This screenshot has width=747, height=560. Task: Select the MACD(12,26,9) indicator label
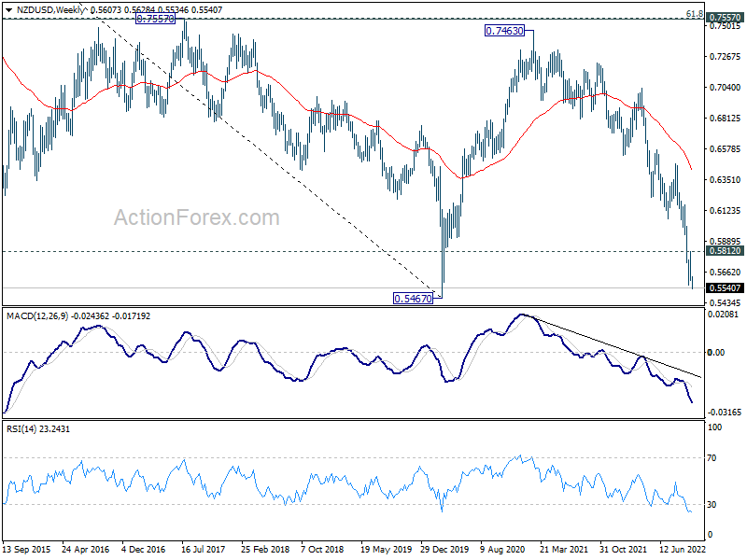point(37,316)
